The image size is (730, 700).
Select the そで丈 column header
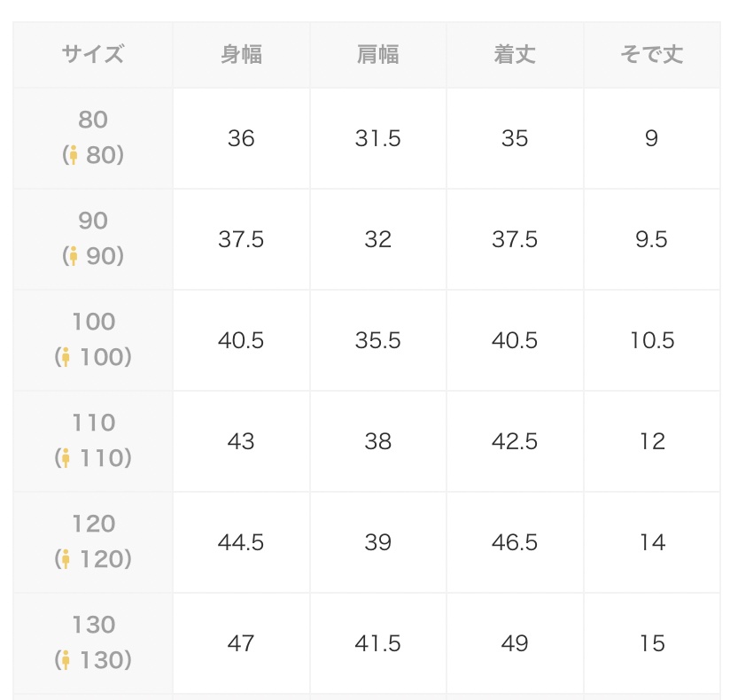click(x=652, y=54)
